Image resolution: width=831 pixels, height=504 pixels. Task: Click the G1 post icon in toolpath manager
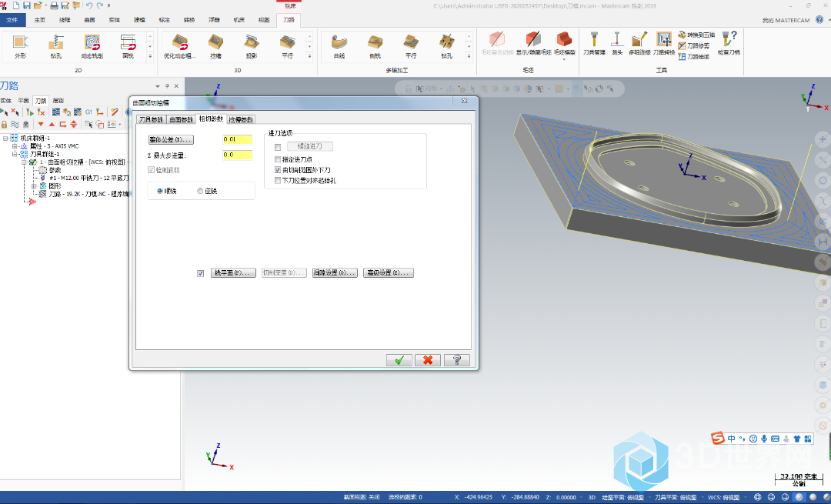88,112
